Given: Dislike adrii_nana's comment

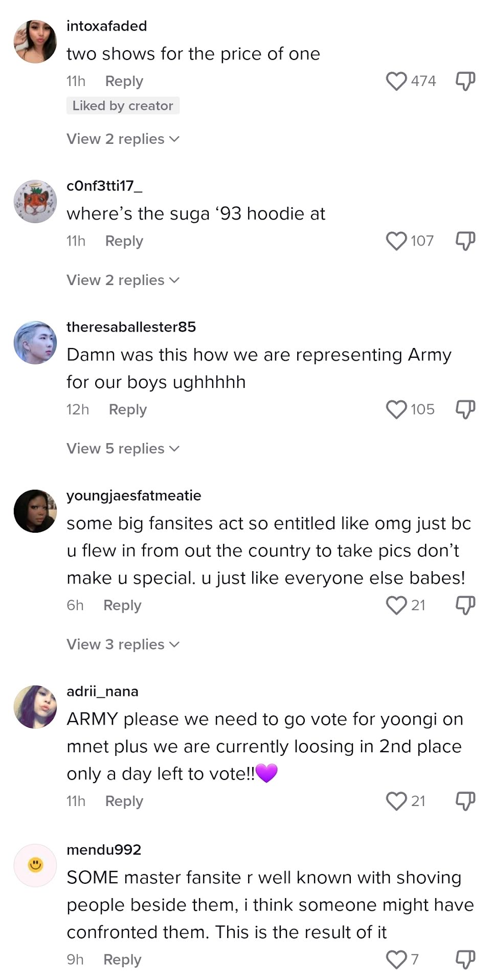Looking at the screenshot, I should [x=465, y=801].
